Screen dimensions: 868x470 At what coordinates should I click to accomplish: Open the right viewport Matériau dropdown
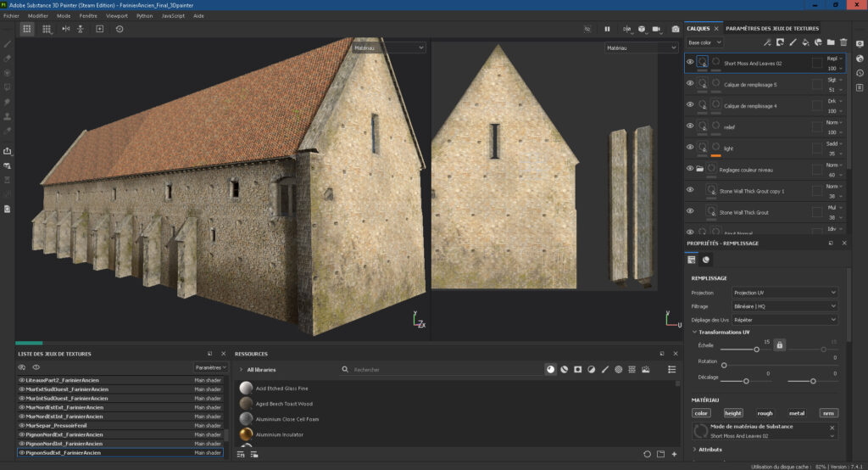click(x=641, y=48)
